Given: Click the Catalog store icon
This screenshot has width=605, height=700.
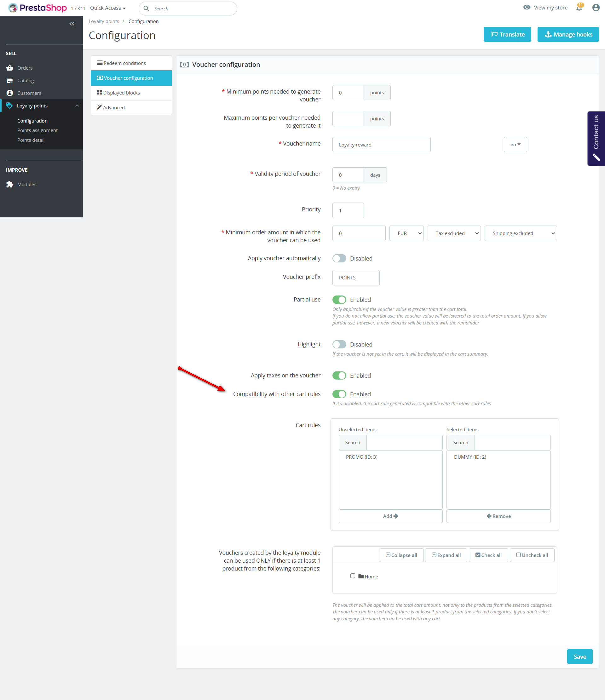Looking at the screenshot, I should (x=10, y=80).
